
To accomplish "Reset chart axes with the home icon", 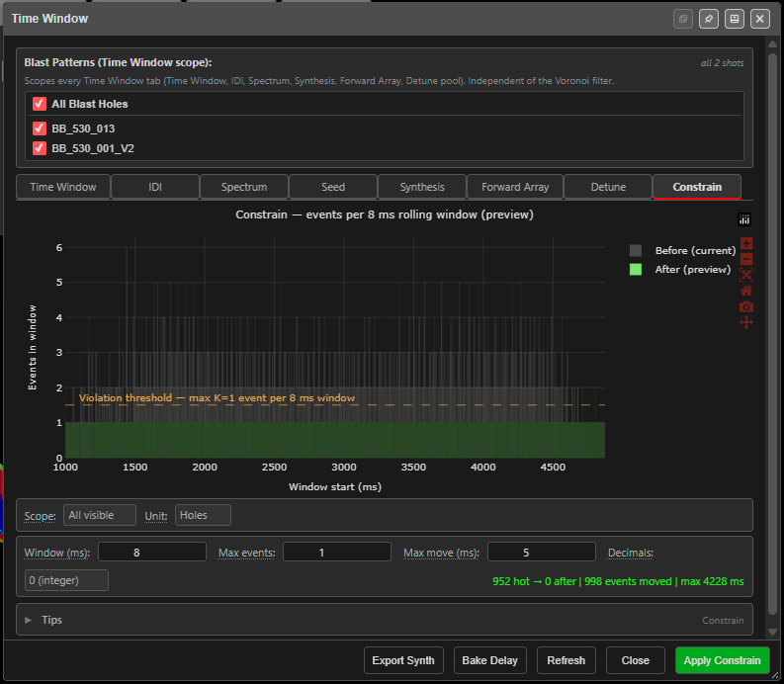I will tap(746, 291).
